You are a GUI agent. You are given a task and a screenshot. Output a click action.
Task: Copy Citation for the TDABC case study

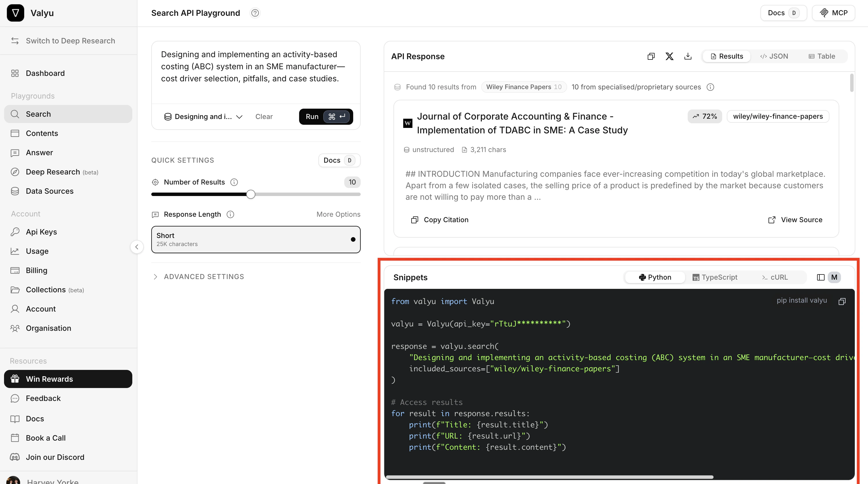(x=439, y=220)
